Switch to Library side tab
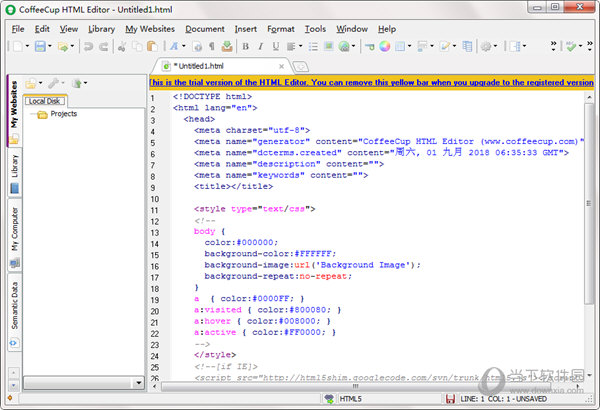This screenshot has width=600, height=410. (x=14, y=173)
